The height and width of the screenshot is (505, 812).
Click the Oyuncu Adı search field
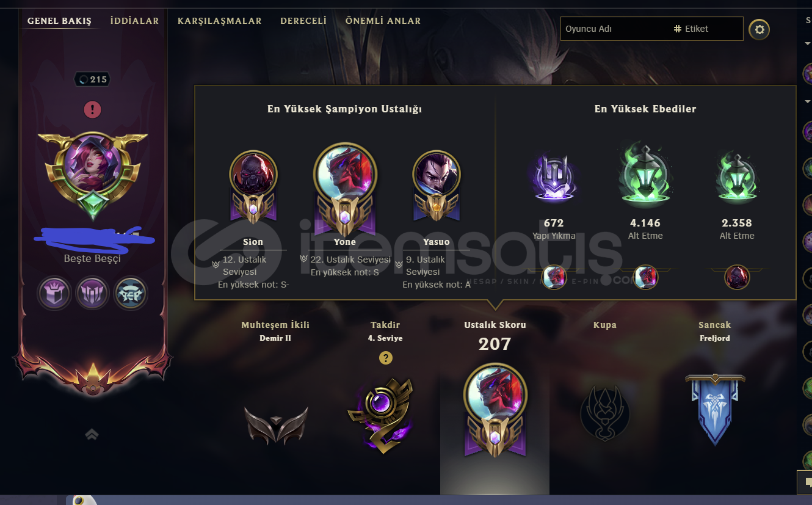coord(614,29)
